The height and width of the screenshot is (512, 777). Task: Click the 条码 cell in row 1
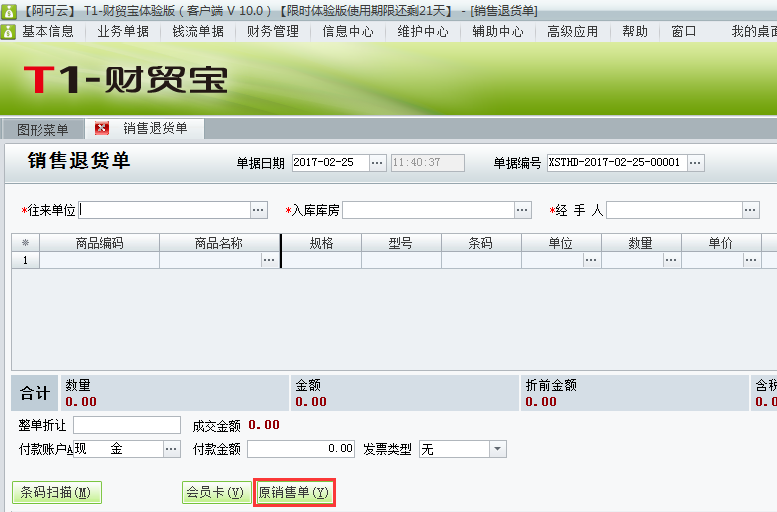click(x=481, y=260)
